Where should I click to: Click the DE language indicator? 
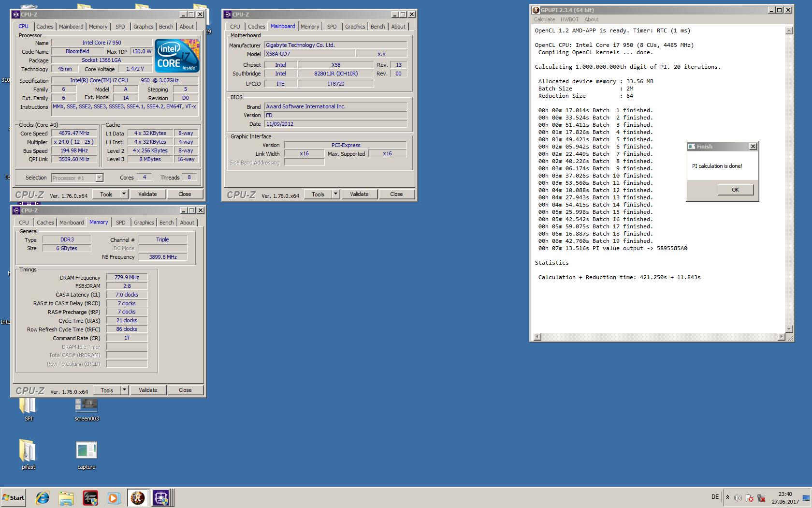[x=715, y=497]
